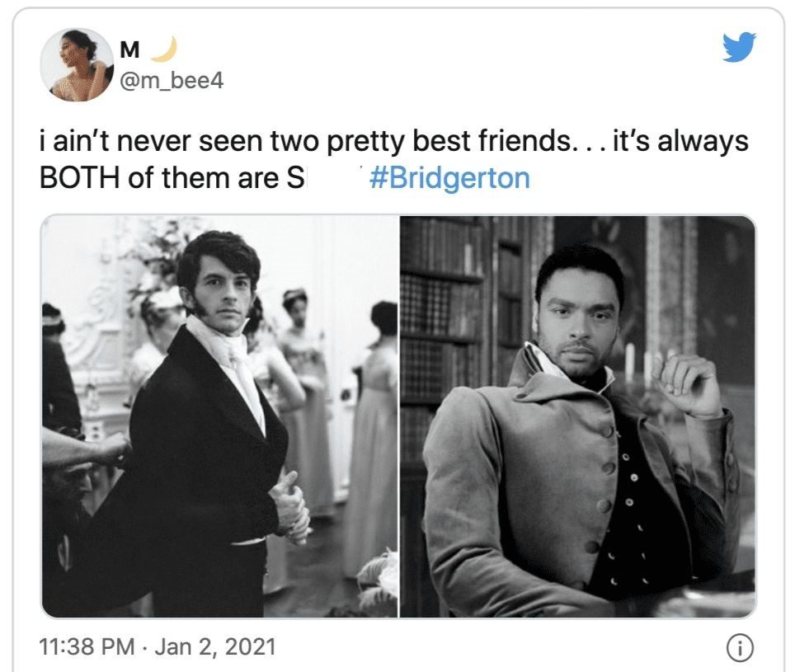Follow the #Bridgerton hashtag link
This screenshot has width=795, height=672.
[x=449, y=178]
